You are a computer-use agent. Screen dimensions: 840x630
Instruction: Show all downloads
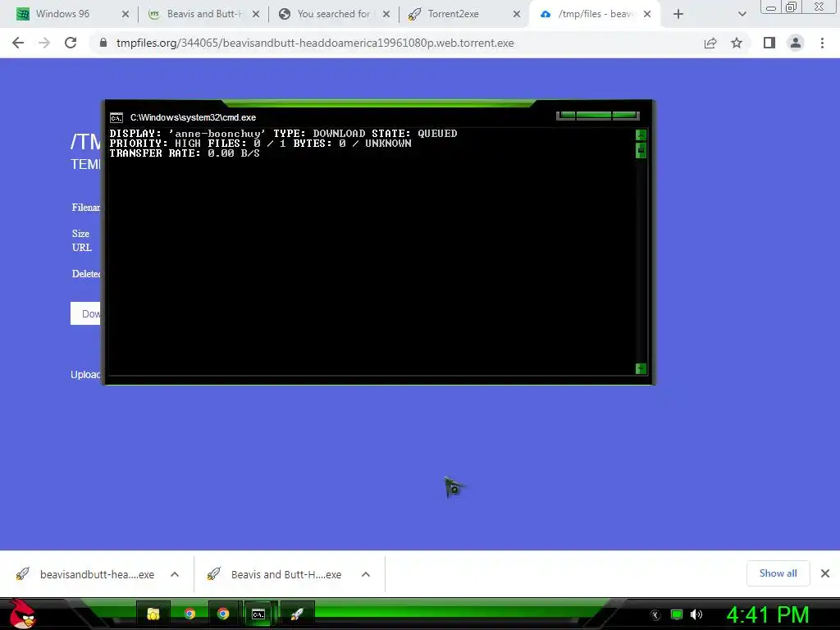(778, 573)
